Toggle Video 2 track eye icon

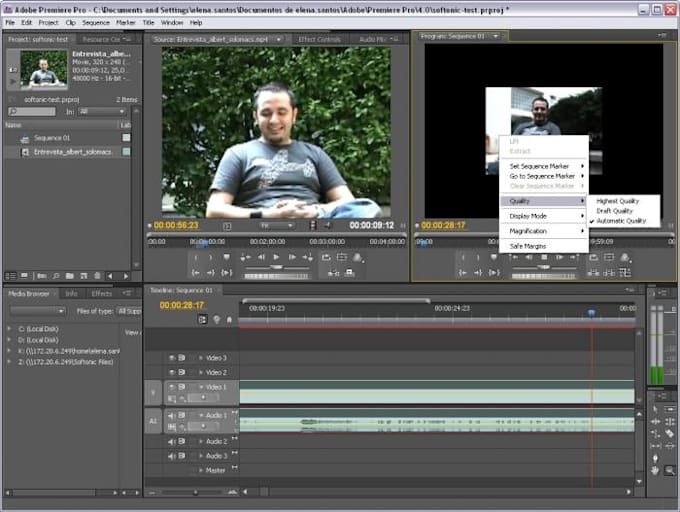coord(171,372)
